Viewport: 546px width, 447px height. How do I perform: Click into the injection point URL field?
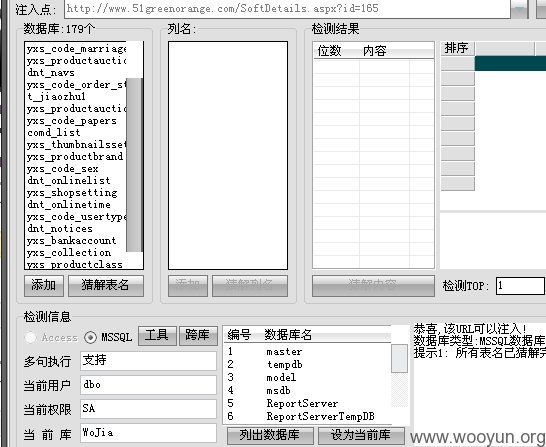pyautogui.click(x=287, y=8)
